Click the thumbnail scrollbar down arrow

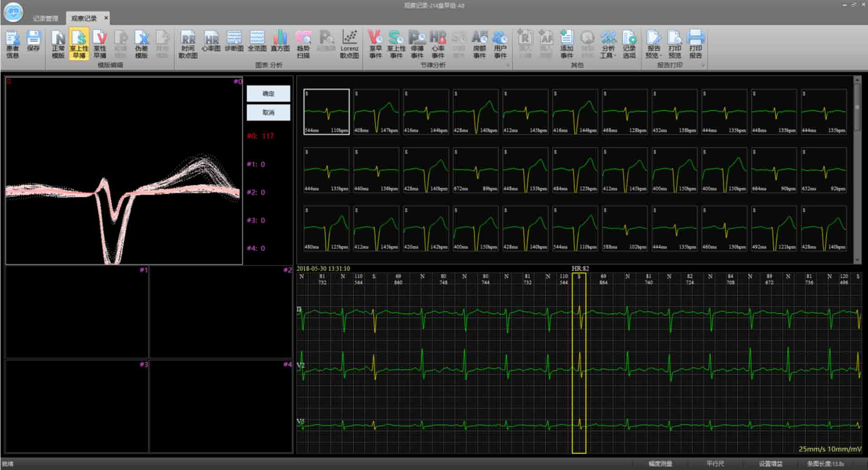point(857,260)
